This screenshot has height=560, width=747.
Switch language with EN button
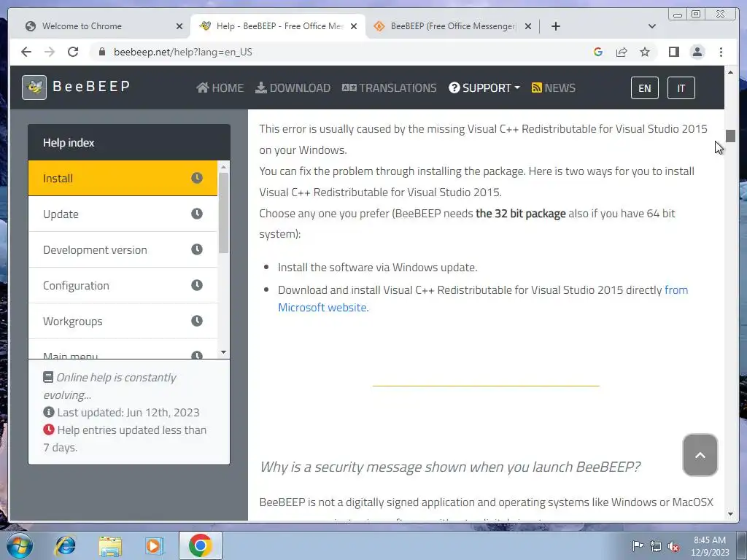[645, 88]
